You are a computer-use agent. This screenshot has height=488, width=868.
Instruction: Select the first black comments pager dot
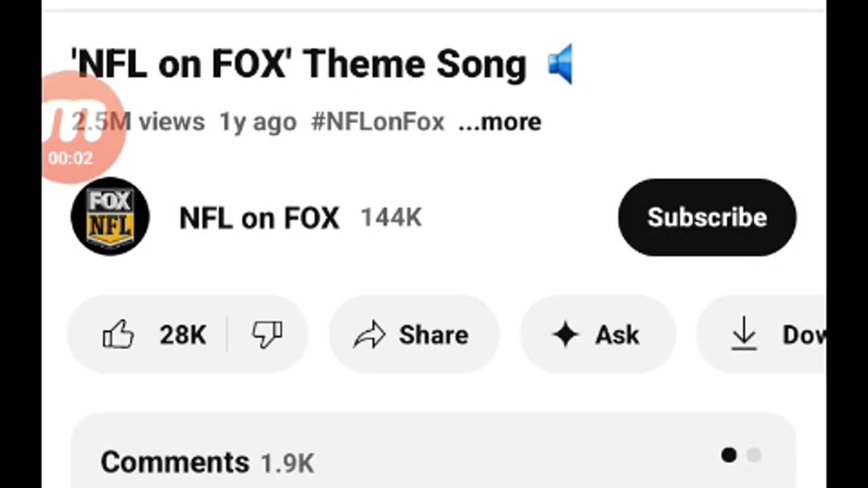click(x=729, y=455)
